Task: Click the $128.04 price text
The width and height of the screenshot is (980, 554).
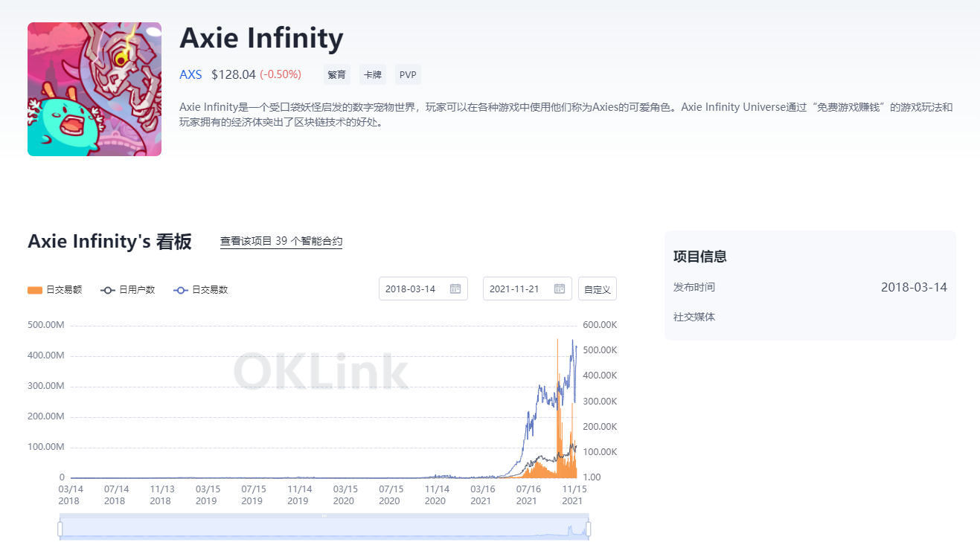Action: click(234, 74)
